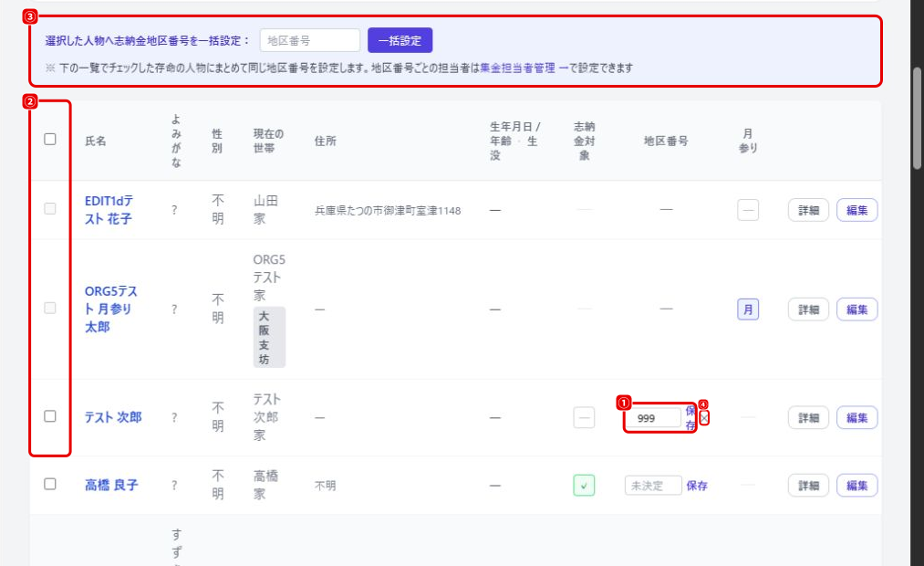924x566 pixels.
Task: Click 詳細 for ORG5テスト 月参り 太郎
Action: tap(808, 309)
